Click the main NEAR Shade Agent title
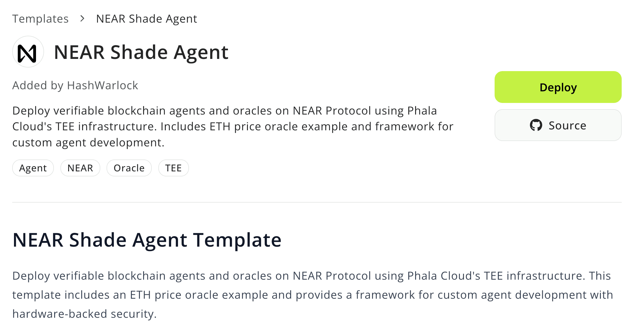The width and height of the screenshot is (644, 335). click(x=141, y=52)
